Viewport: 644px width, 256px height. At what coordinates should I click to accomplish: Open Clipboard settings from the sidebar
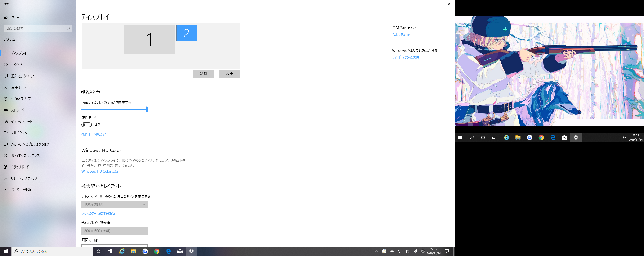click(x=20, y=167)
